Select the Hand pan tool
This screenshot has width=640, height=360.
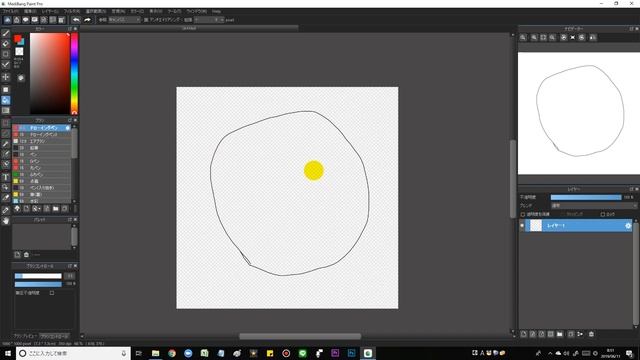pyautogui.click(x=6, y=221)
